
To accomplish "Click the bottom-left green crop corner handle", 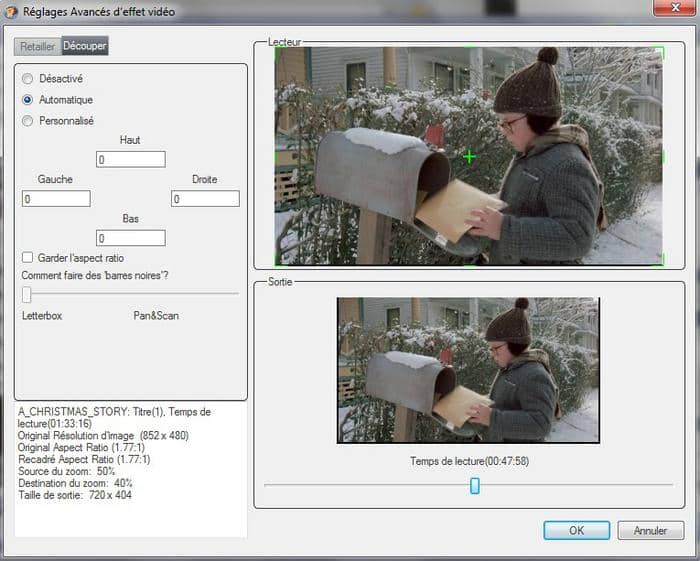I will click(278, 261).
